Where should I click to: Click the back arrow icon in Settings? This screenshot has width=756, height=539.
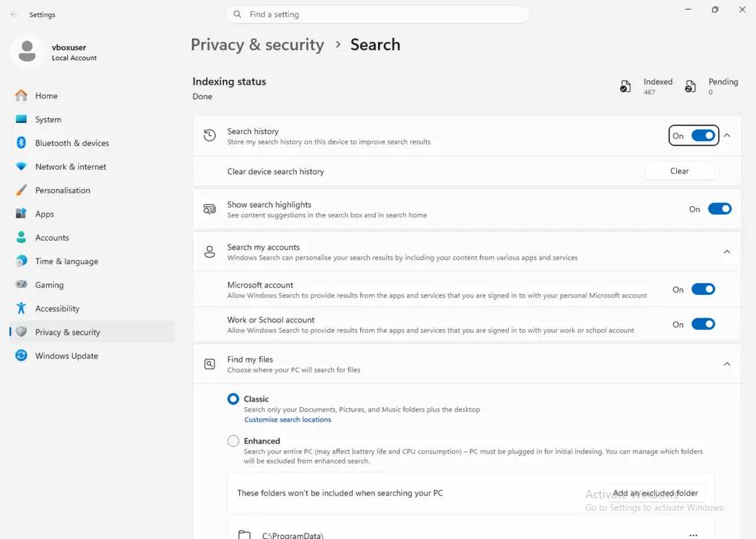[14, 14]
